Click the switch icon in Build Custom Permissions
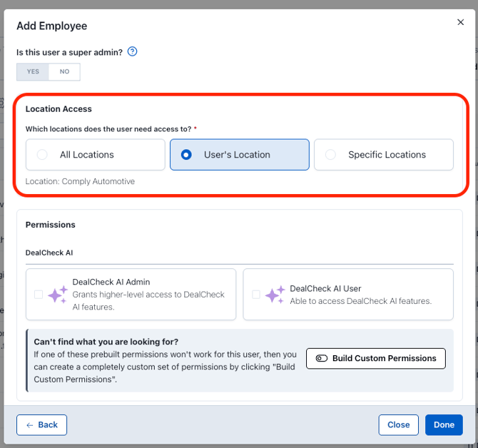This screenshot has width=478, height=448. click(x=322, y=358)
